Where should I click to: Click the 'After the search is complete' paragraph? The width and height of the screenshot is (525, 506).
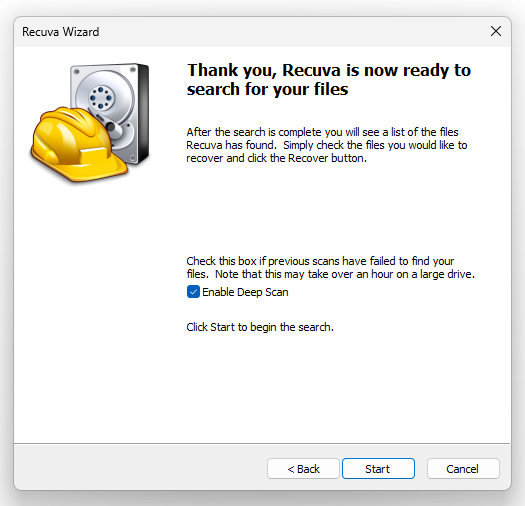click(327, 145)
